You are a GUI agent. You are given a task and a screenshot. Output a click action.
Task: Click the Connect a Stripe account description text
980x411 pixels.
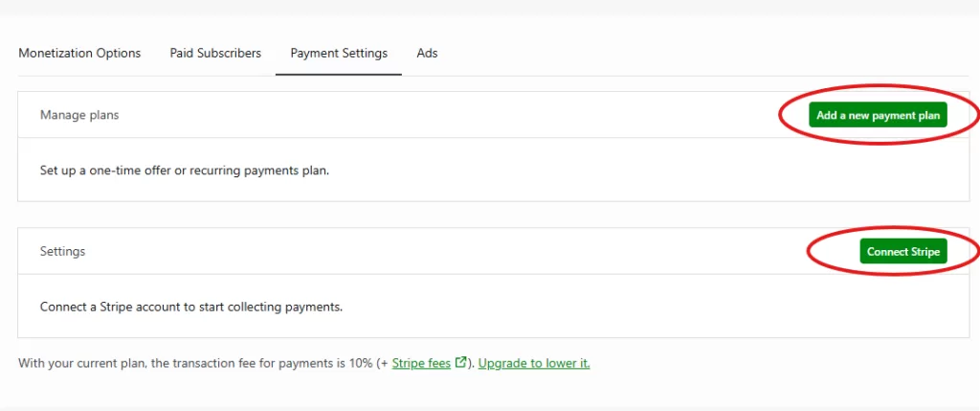(191, 308)
